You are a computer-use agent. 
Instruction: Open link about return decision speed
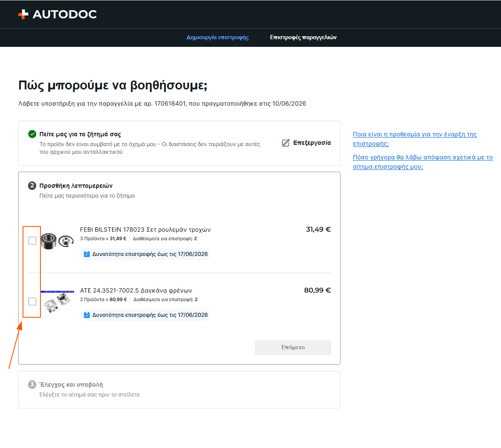(423, 162)
